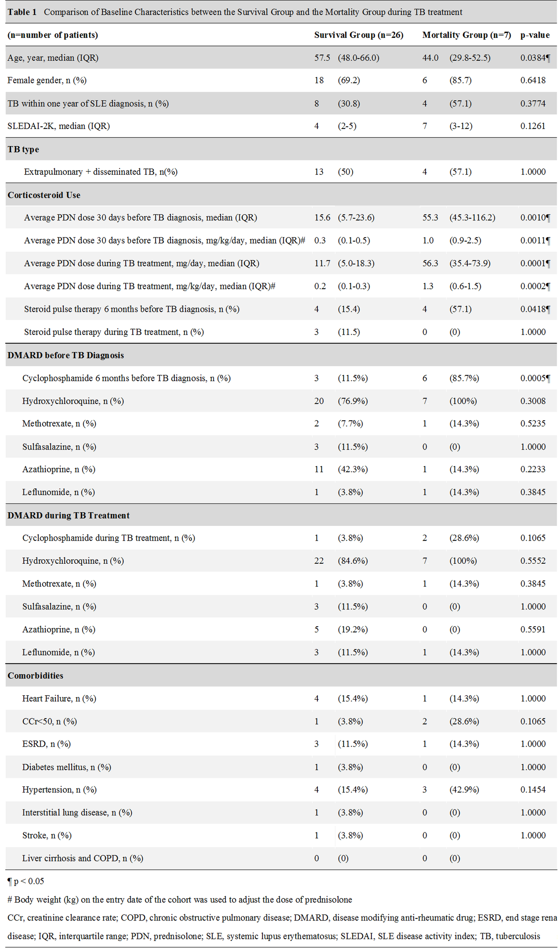Click the ¶ p < 0.05 footnote
The width and height of the screenshot is (560, 951).
coord(26,881)
